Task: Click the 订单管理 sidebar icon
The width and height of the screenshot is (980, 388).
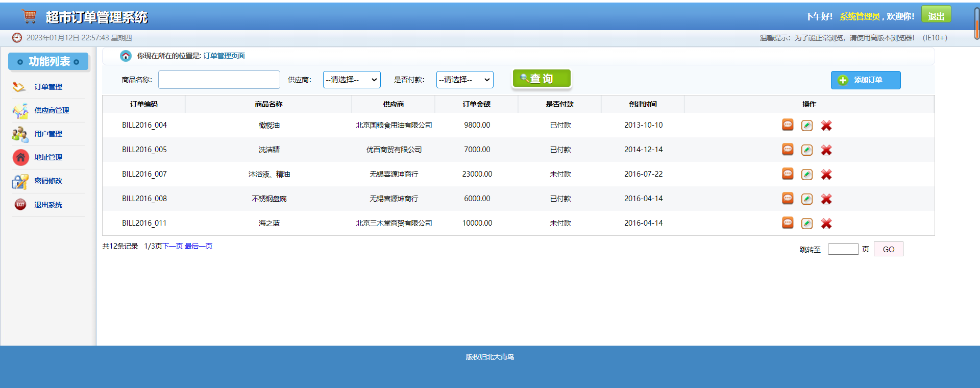Action: click(19, 87)
